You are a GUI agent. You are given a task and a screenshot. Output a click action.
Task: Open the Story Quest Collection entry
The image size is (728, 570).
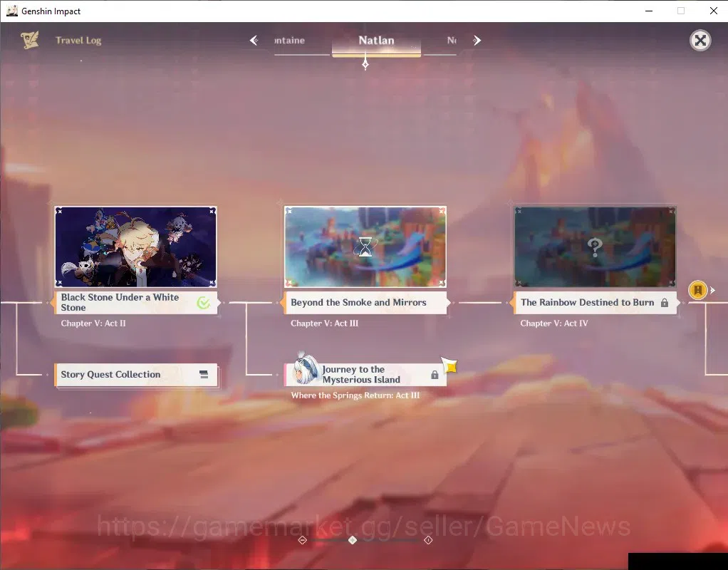coord(135,375)
